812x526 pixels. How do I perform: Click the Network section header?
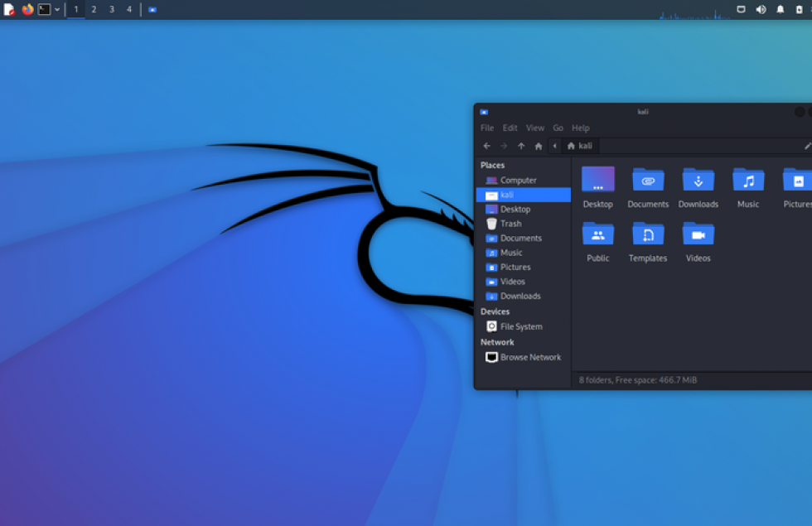pos(497,342)
